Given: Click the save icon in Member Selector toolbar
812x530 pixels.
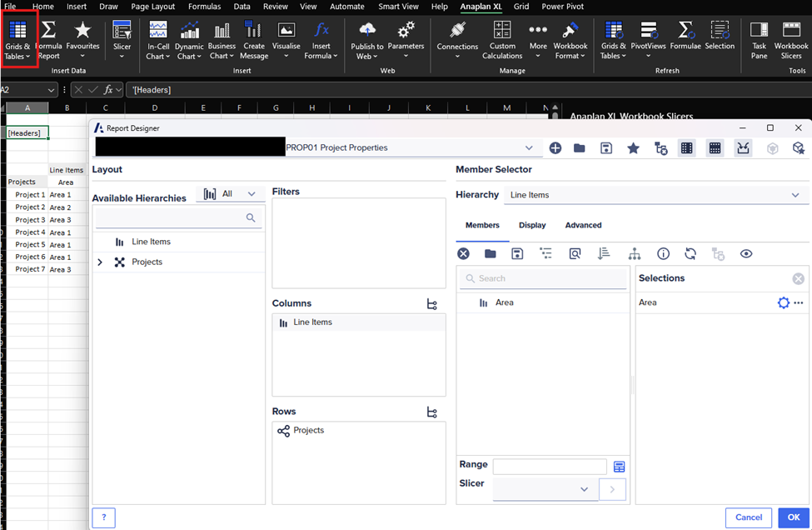Looking at the screenshot, I should click(517, 253).
